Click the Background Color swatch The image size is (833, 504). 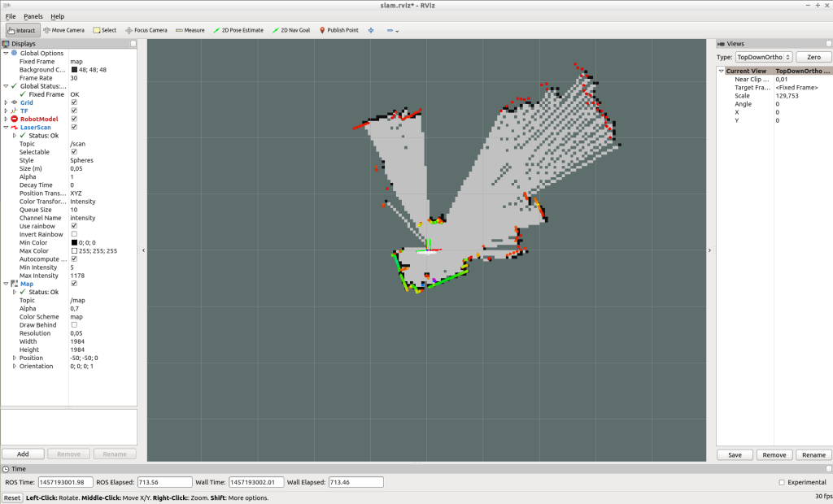tap(74, 70)
